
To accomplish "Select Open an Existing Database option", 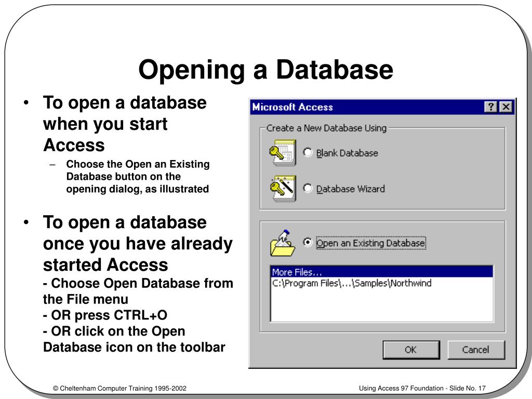I will tap(308, 242).
